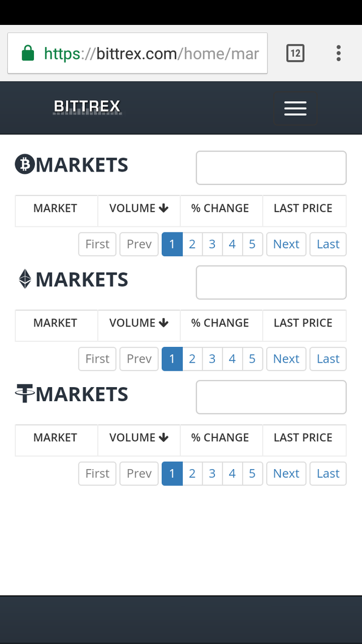This screenshot has width=362, height=644.
Task: Open the hamburger navigation menu
Action: 295,108
